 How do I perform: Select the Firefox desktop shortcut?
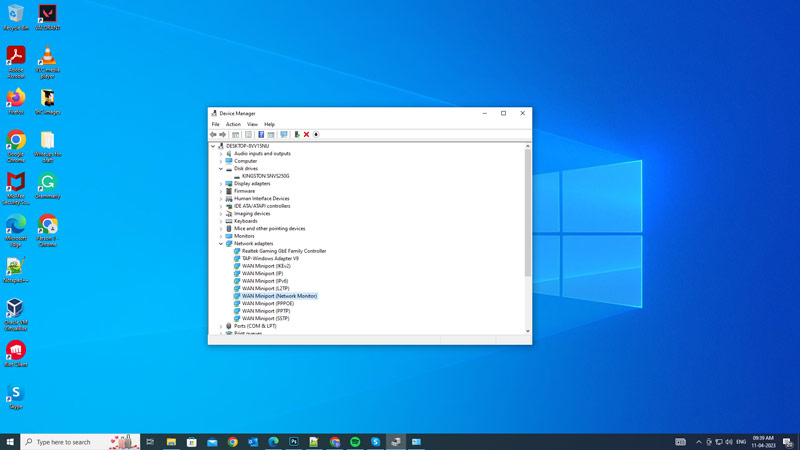pyautogui.click(x=16, y=102)
